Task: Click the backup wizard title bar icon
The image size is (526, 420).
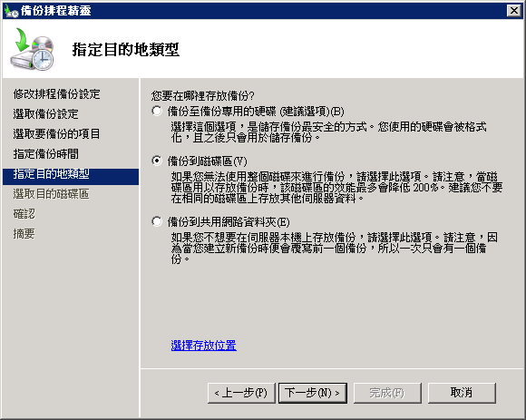Action: click(11, 11)
